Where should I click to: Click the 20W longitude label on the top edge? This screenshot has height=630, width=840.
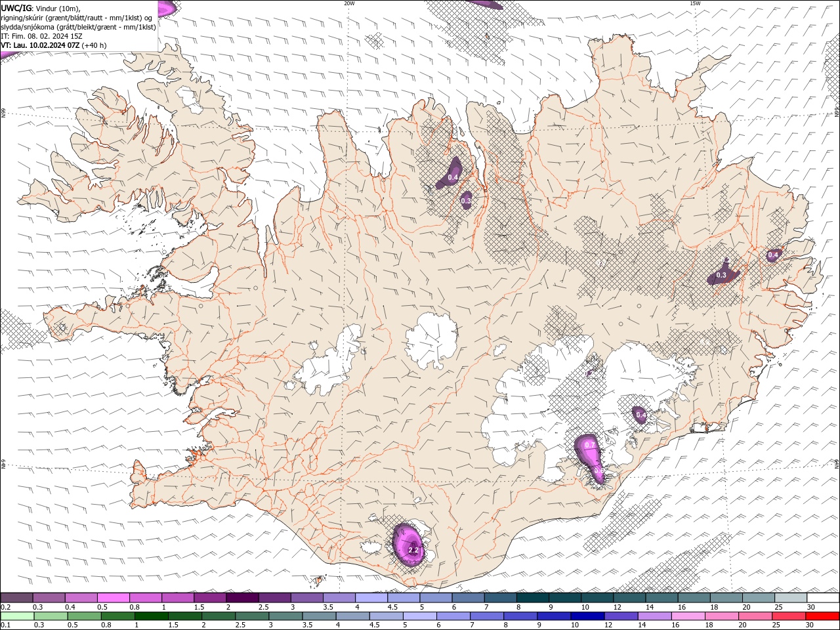click(x=349, y=3)
